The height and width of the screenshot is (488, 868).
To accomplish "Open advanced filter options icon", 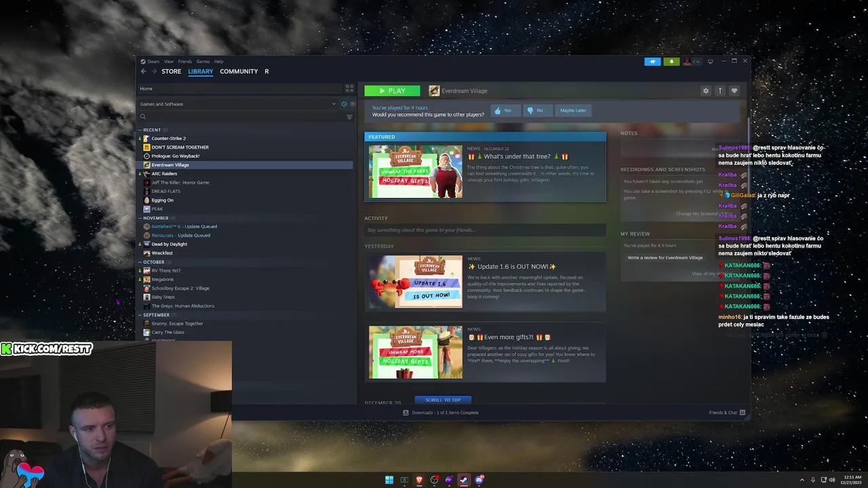I will (x=349, y=117).
